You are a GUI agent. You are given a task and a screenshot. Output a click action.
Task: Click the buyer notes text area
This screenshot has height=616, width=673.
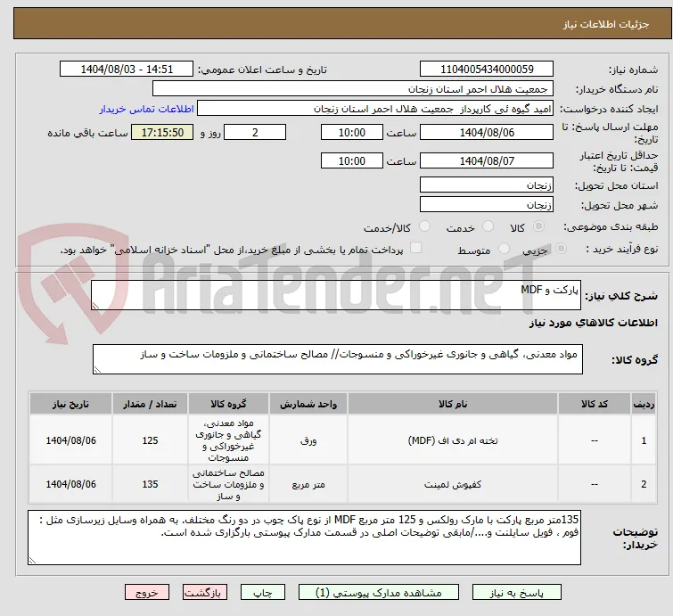[x=304, y=538]
